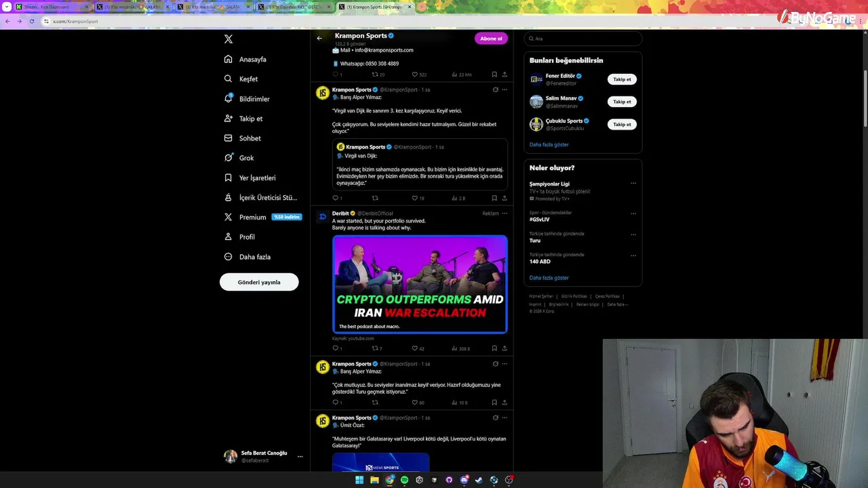Like the pinned Whatsapp contact post

click(415, 75)
